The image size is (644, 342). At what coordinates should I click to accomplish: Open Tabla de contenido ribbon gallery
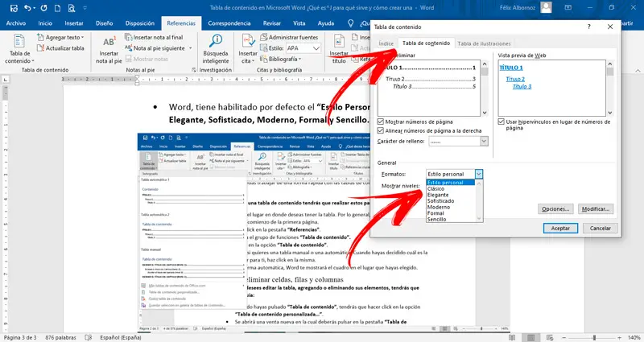[x=19, y=49]
